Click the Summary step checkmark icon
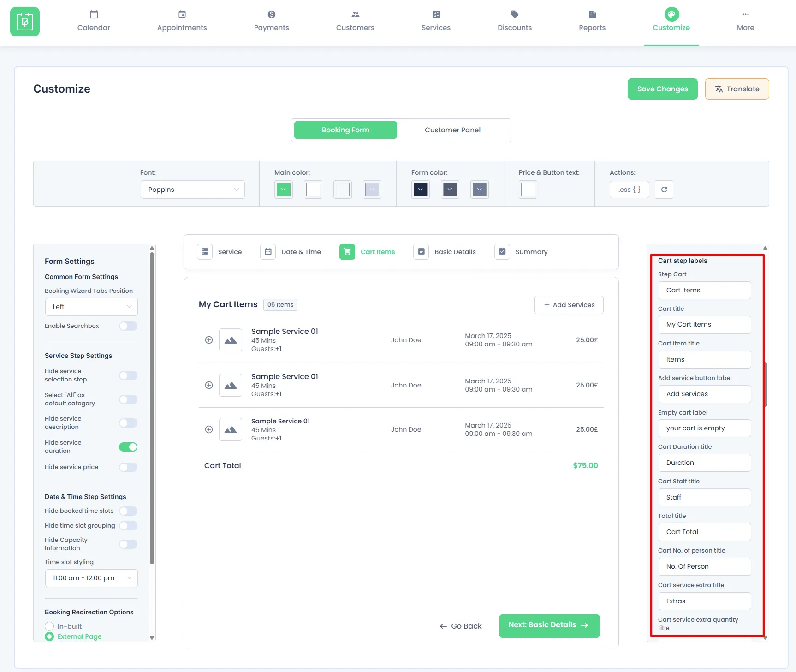The height and width of the screenshot is (672, 796). pyautogui.click(x=502, y=252)
